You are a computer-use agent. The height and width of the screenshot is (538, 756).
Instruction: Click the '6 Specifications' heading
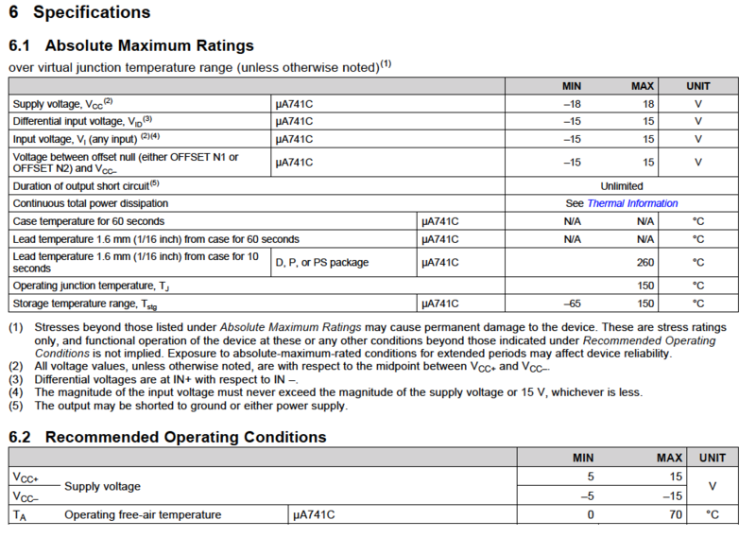79,13
